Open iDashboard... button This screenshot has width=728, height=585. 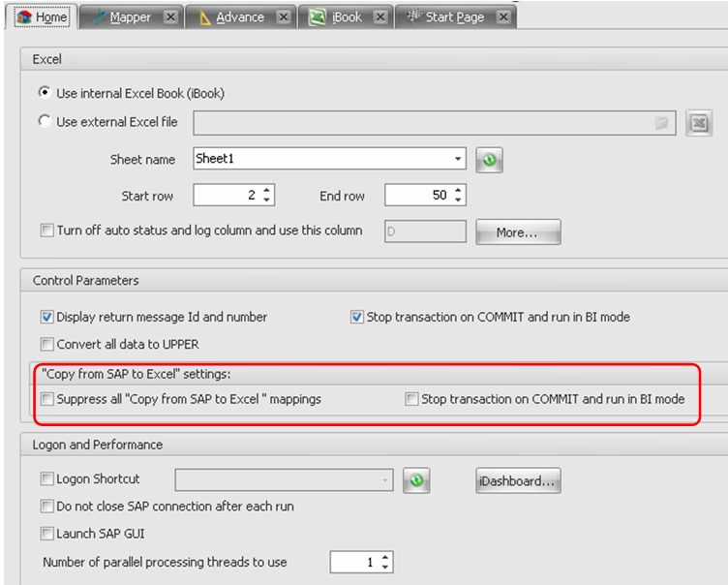517,480
